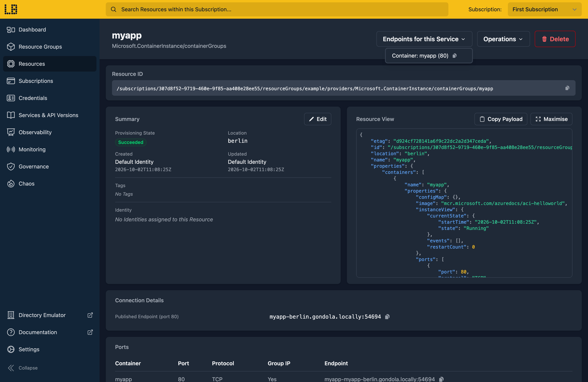Click the red Delete button
588x382 pixels.
coord(555,39)
